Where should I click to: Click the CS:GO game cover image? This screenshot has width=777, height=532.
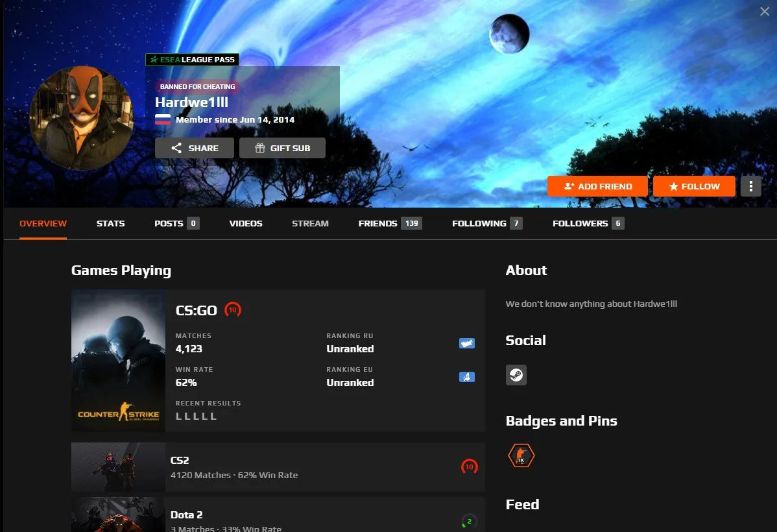point(119,361)
